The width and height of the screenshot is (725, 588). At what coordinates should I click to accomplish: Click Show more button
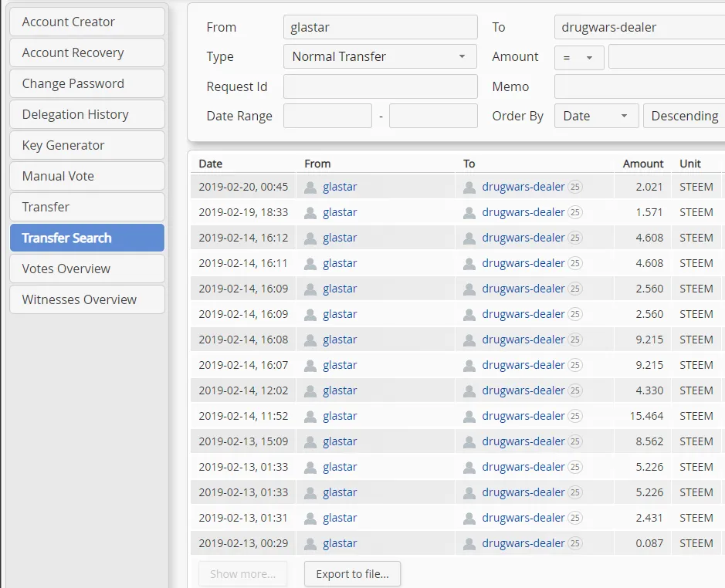pyautogui.click(x=242, y=574)
